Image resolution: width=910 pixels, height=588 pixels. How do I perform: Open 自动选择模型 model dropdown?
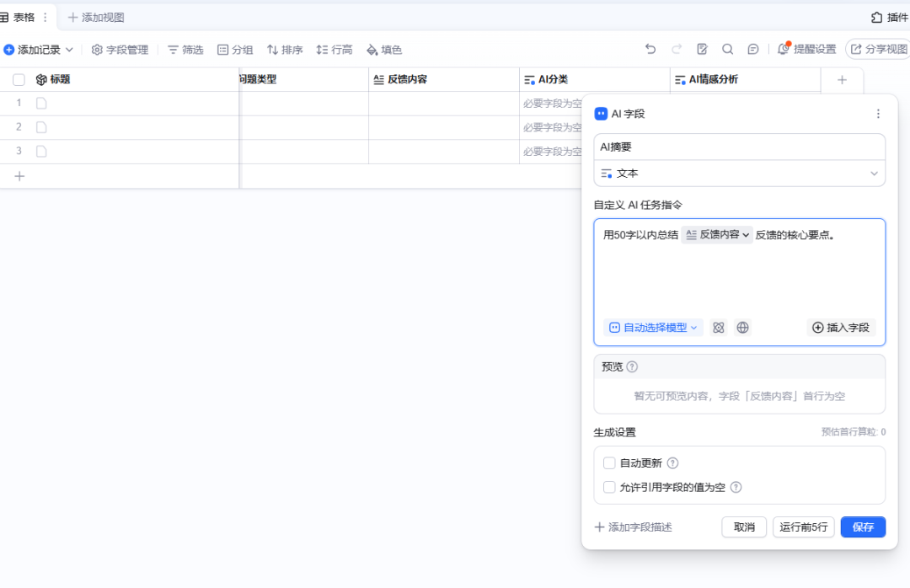pyautogui.click(x=653, y=328)
